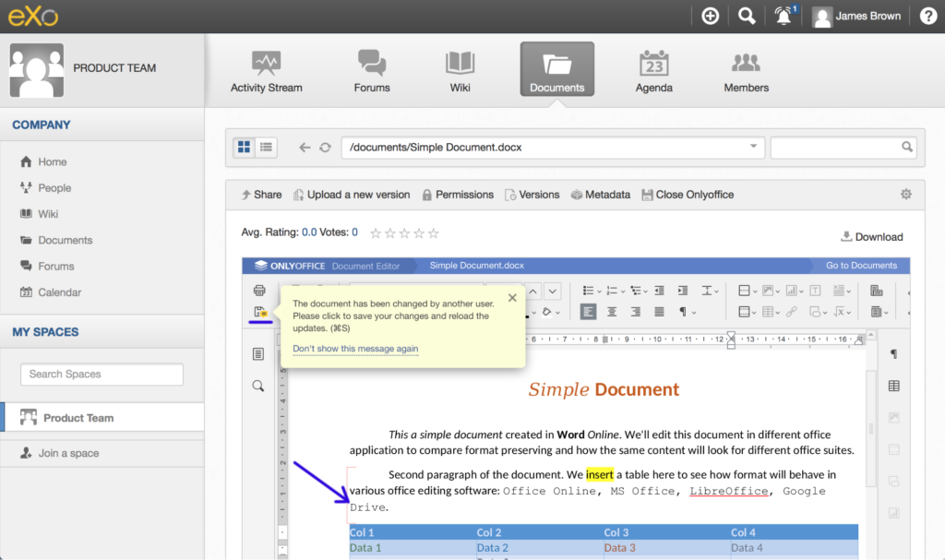The width and height of the screenshot is (945, 560).
Task: Decrease font size with down chevron
Action: (552, 292)
